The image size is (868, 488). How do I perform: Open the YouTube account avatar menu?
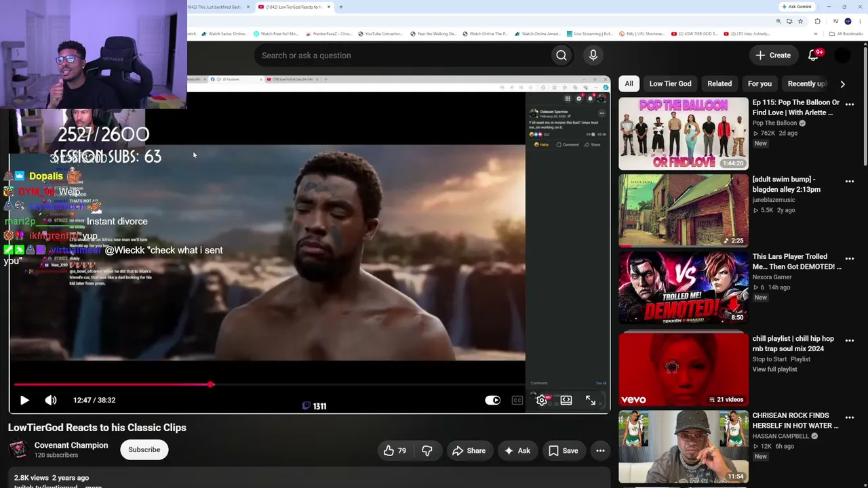point(842,56)
